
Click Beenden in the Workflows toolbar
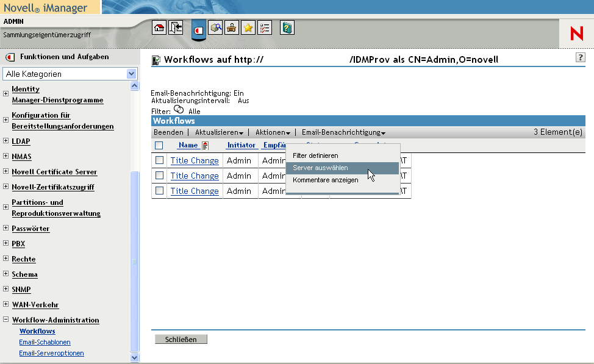168,132
